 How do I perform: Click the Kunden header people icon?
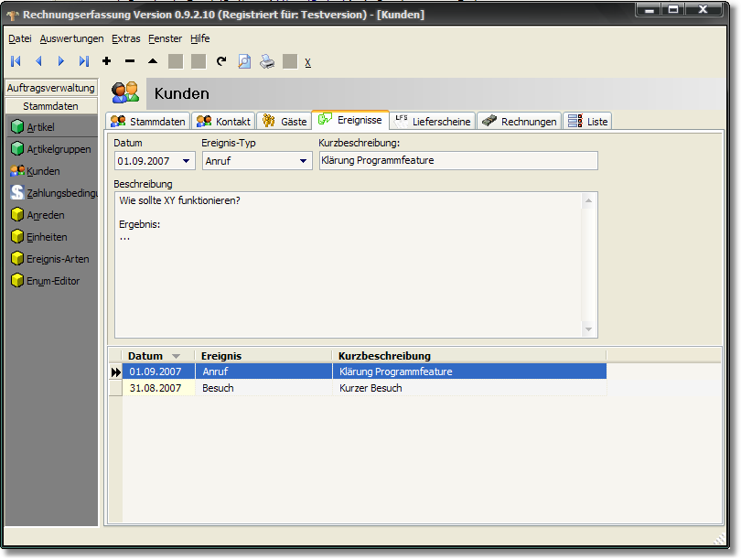coord(125,92)
